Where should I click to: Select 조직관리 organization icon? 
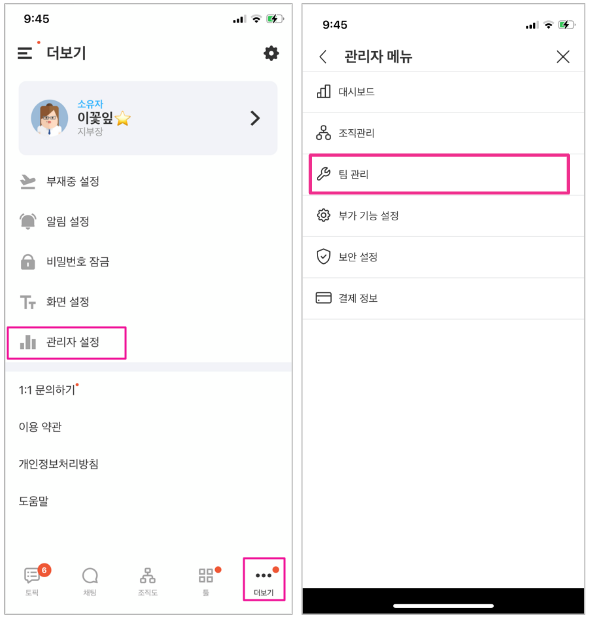click(x=324, y=133)
